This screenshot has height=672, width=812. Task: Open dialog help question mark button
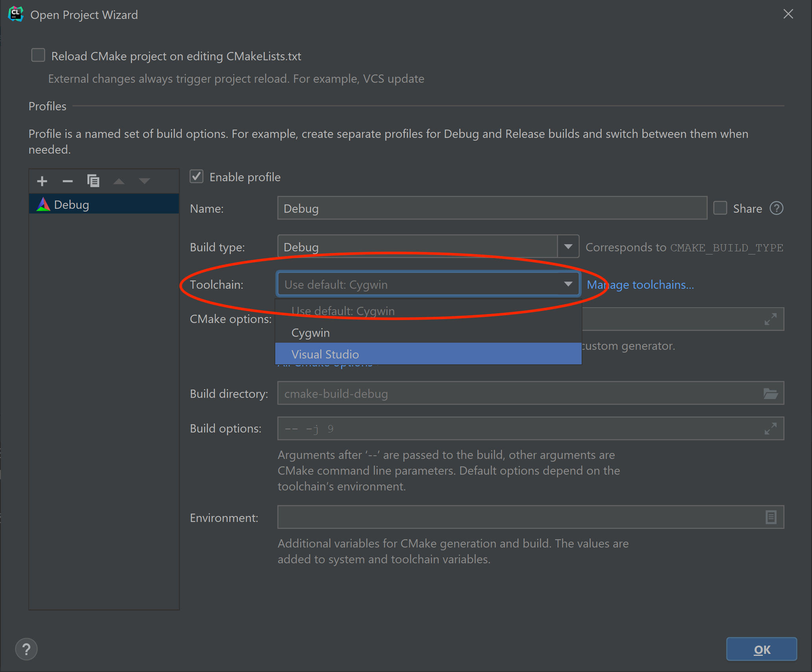pos(26,649)
